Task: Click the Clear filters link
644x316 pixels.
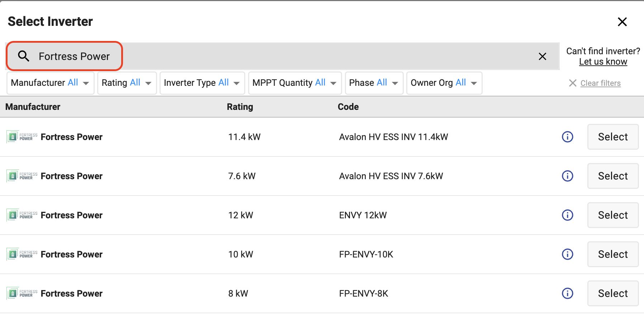Action: (x=601, y=83)
